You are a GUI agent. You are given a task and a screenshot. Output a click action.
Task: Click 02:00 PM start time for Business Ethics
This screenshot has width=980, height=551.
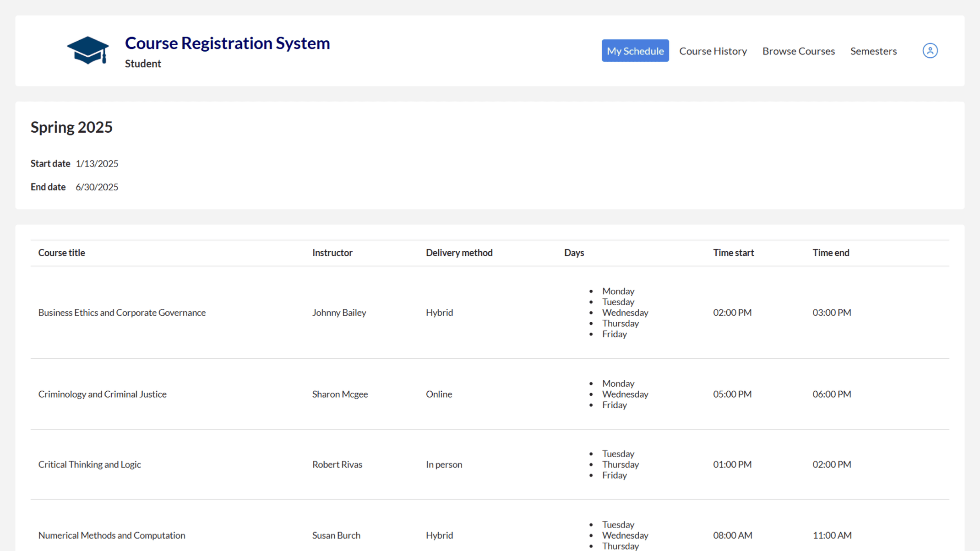coord(732,313)
